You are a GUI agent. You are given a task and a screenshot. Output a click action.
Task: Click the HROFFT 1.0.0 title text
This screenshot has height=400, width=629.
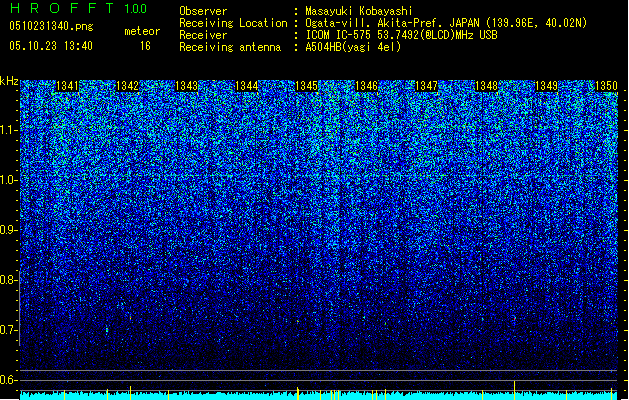[x=78, y=8]
